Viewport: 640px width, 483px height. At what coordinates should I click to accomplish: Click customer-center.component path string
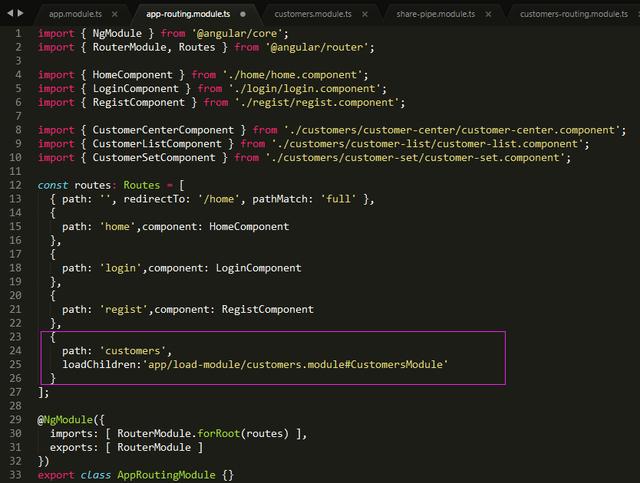452,130
